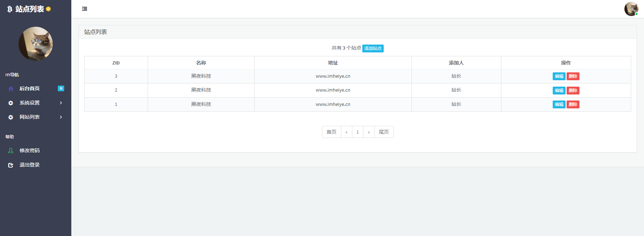Click 站长 in the ZID 3 row

[x=456, y=76]
